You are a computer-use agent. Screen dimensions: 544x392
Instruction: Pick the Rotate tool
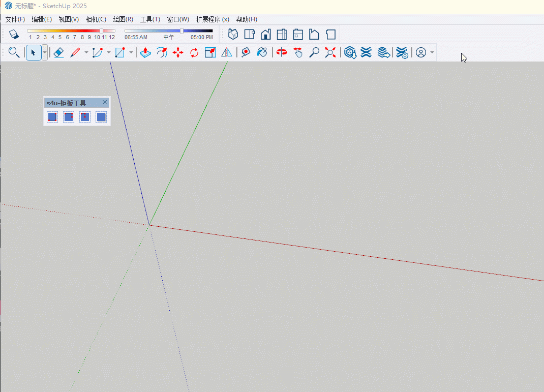(x=194, y=52)
